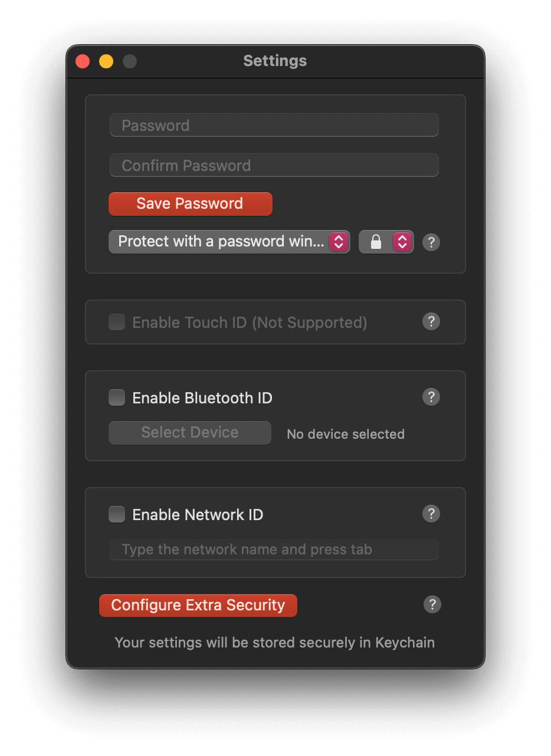Click the chevrons on the protection dropdown

click(x=338, y=241)
